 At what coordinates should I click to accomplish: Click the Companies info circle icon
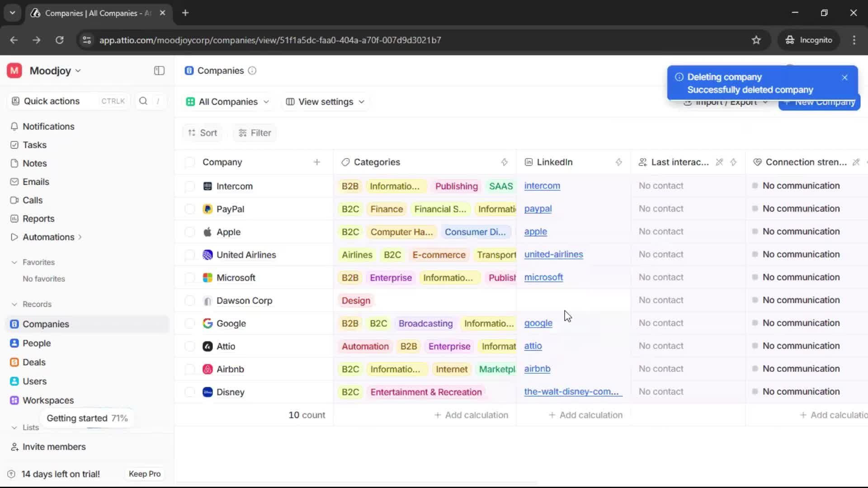tap(252, 70)
